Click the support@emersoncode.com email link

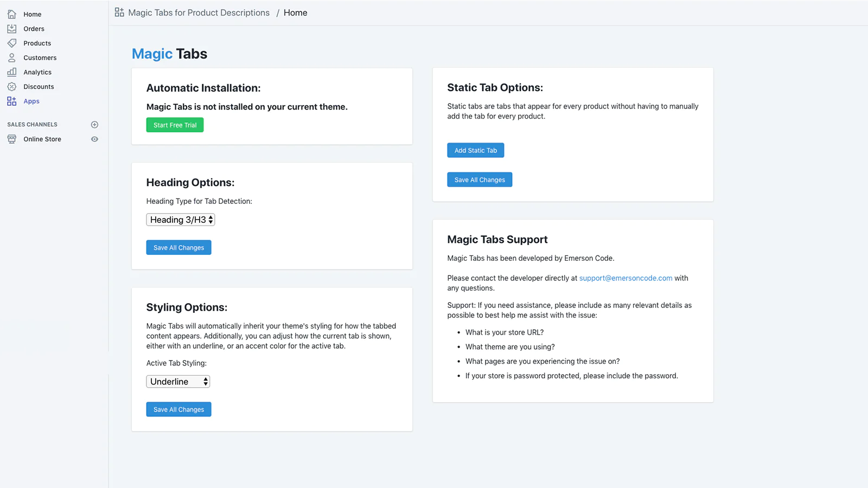626,278
